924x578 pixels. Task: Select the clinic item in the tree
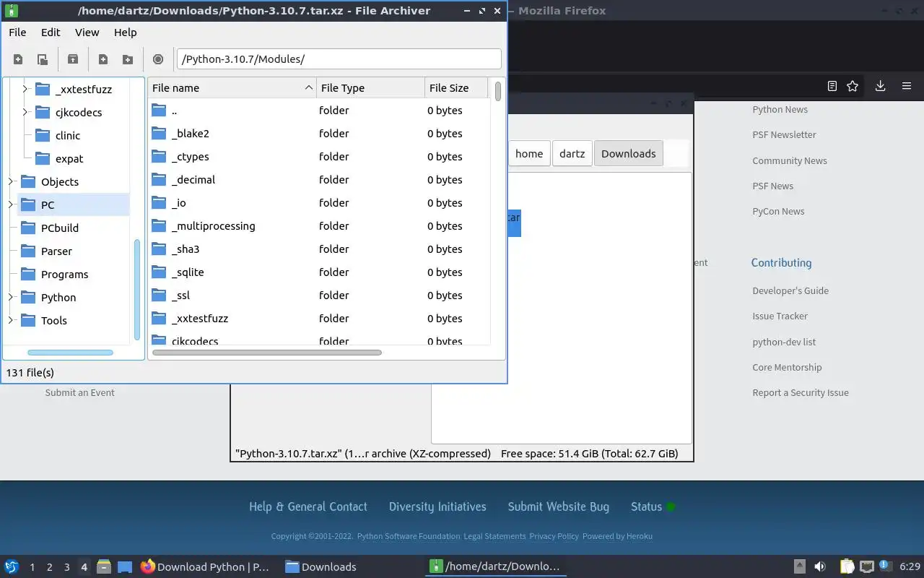pyautogui.click(x=68, y=136)
